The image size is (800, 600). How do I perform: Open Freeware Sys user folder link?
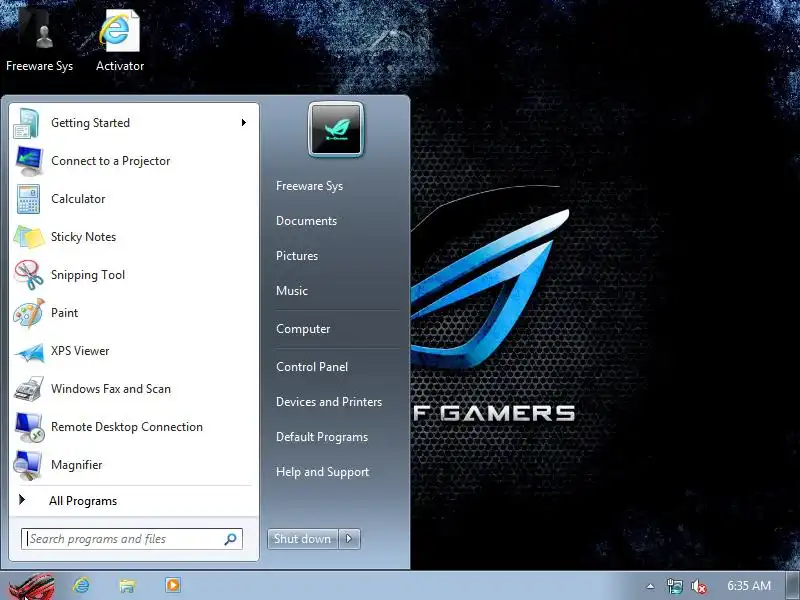pos(309,186)
